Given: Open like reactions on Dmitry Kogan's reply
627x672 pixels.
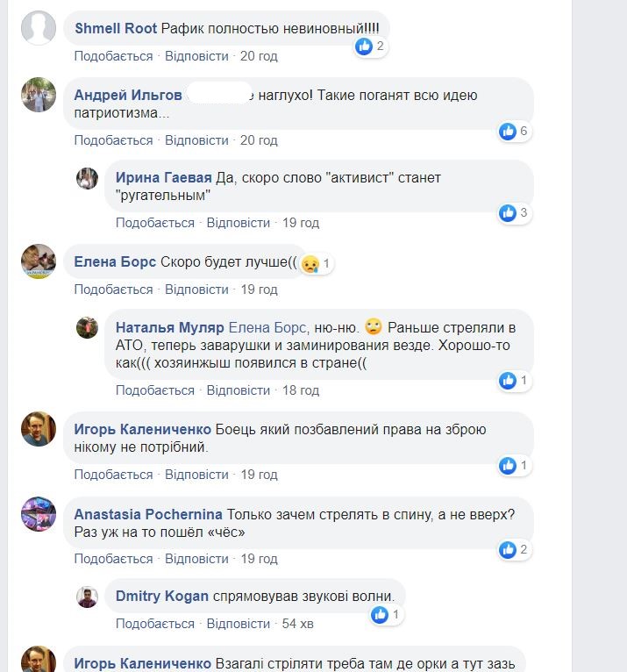Looking at the screenshot, I should point(380,615).
